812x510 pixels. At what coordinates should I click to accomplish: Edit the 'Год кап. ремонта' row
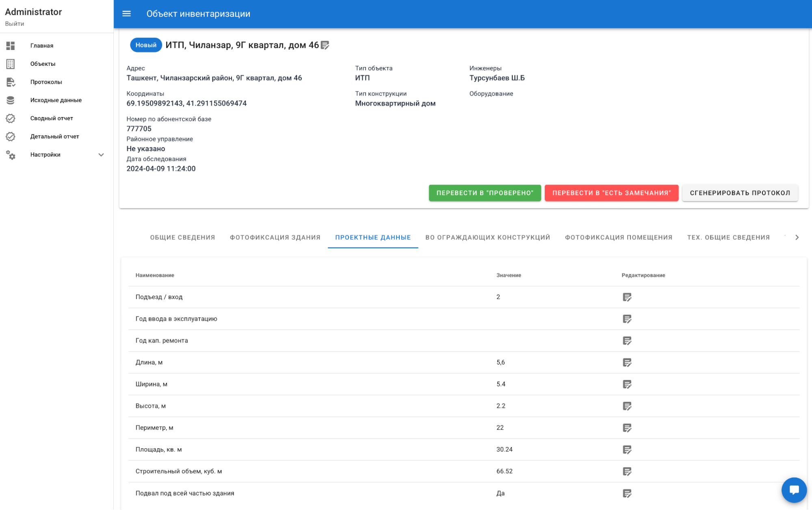[x=627, y=341]
